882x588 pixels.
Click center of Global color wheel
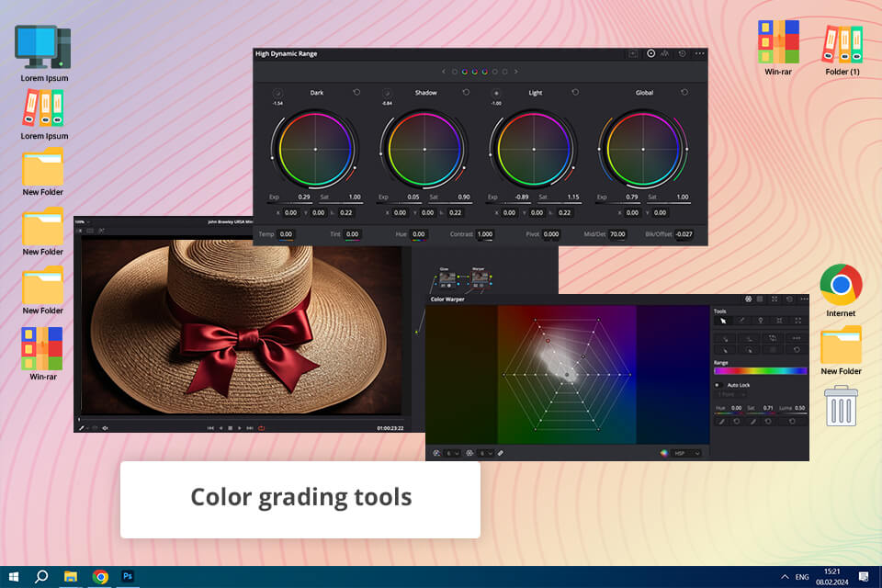point(643,149)
